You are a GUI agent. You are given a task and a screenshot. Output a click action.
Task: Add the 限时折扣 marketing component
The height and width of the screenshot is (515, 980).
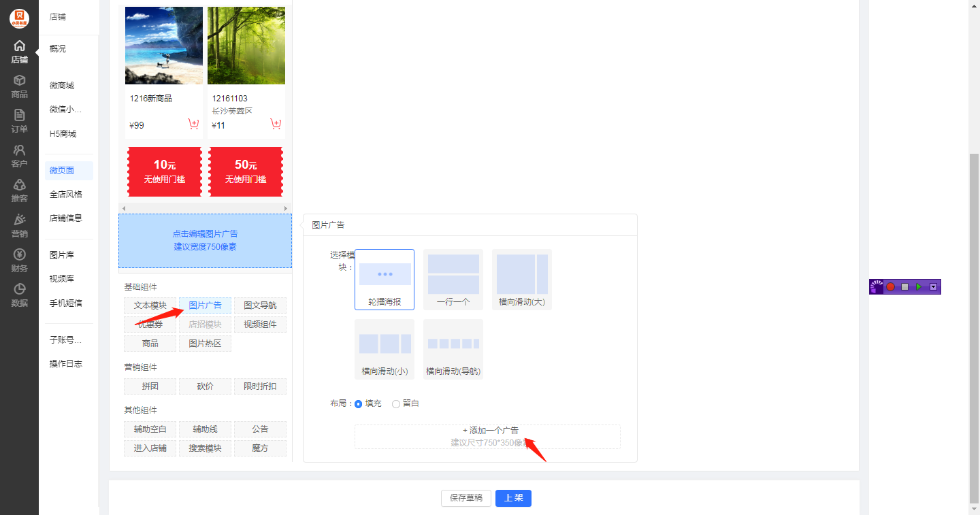(x=260, y=386)
